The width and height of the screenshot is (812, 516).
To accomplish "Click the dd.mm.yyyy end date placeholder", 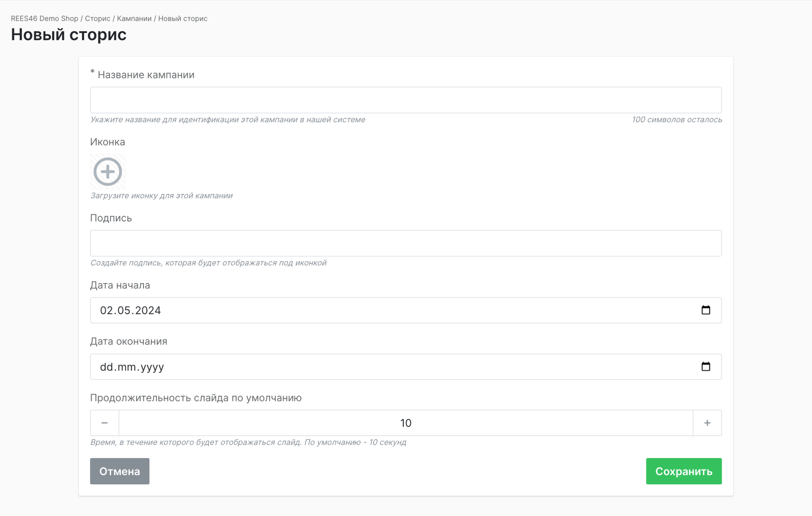I will 132,367.
